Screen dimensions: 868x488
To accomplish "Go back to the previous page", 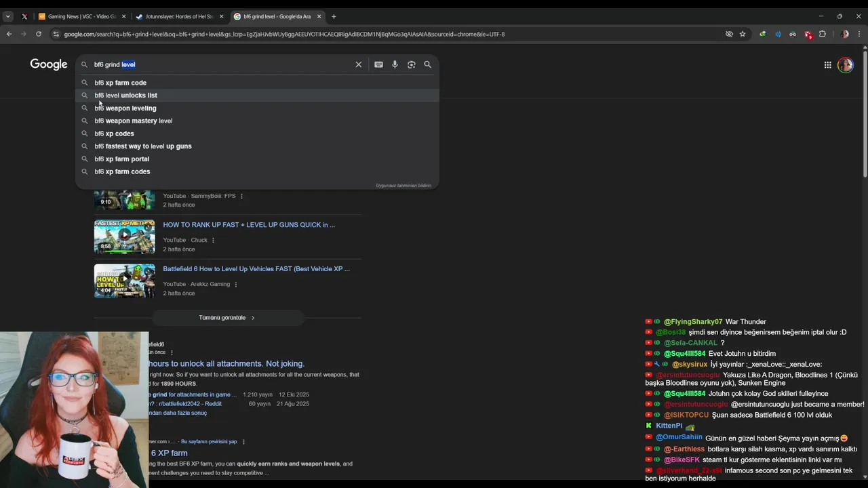I will tap(9, 34).
